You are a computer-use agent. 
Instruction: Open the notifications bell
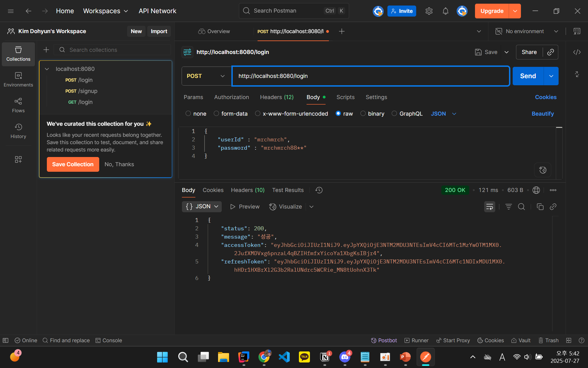pyautogui.click(x=445, y=11)
